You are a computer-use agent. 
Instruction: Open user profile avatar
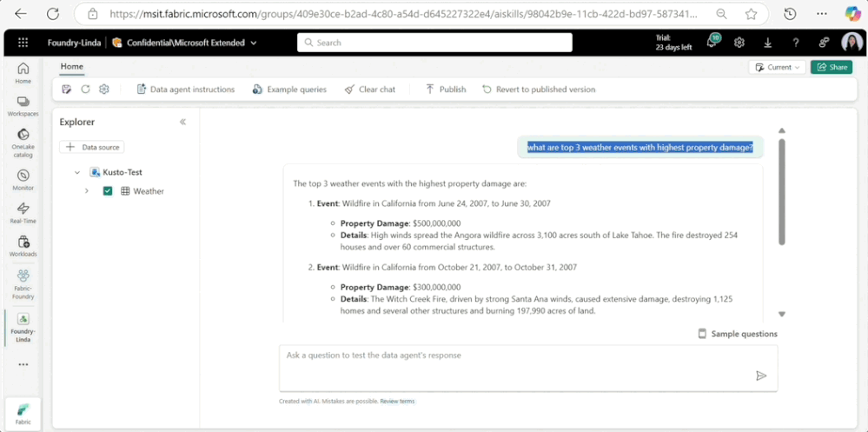851,43
